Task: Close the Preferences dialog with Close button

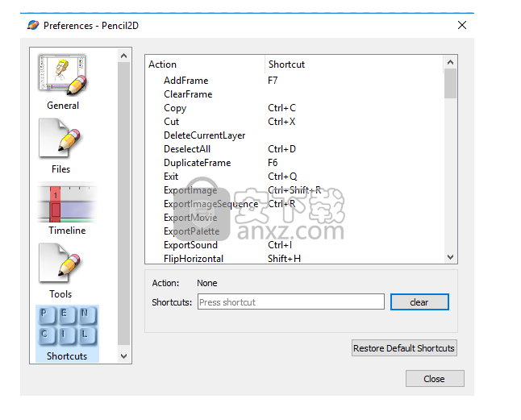Action: pyautogui.click(x=435, y=379)
